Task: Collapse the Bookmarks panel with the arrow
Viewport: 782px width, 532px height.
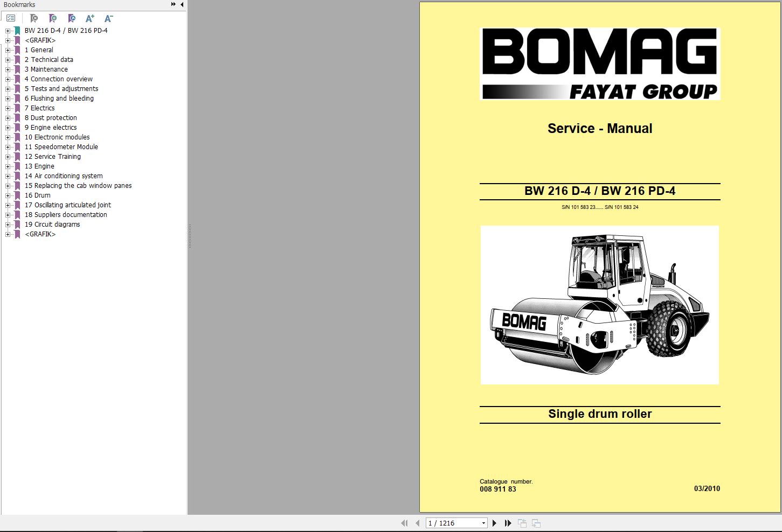Action: [182, 4]
